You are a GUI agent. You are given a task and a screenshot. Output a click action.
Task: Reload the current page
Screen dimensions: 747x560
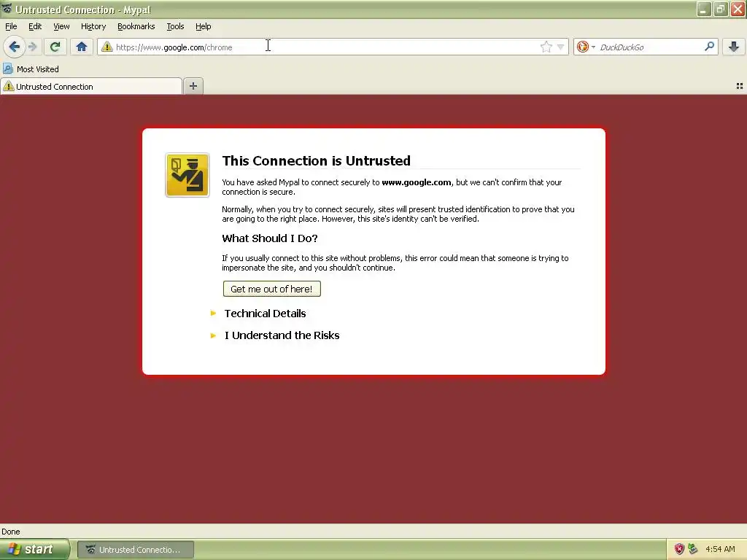(x=55, y=47)
